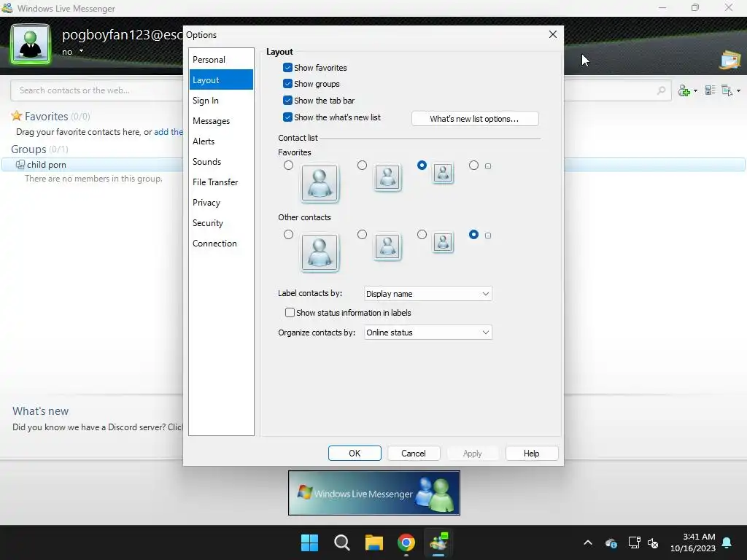Click Cancel in the Options dialog
This screenshot has height=560, width=747.
pyautogui.click(x=414, y=454)
